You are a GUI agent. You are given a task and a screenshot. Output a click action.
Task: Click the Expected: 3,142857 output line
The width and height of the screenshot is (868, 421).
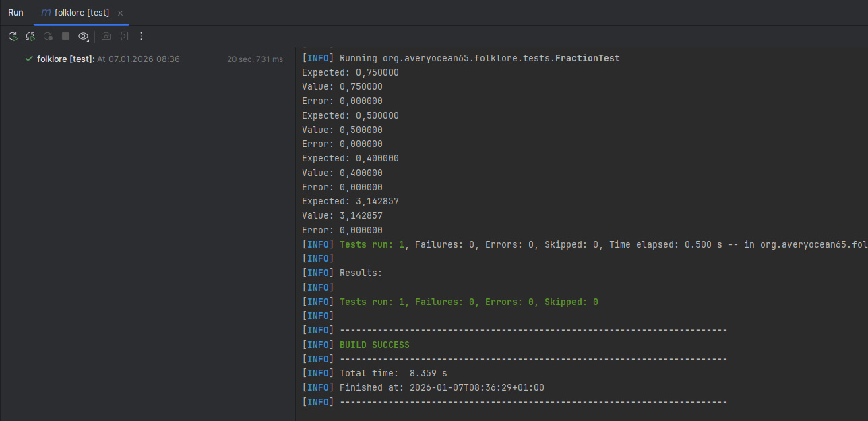click(x=350, y=201)
